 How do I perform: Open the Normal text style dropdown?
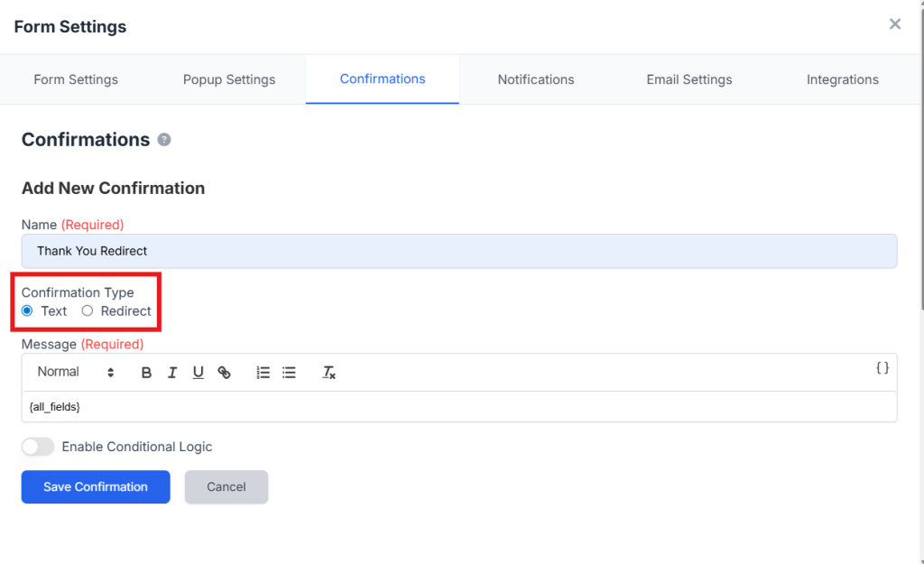point(76,372)
